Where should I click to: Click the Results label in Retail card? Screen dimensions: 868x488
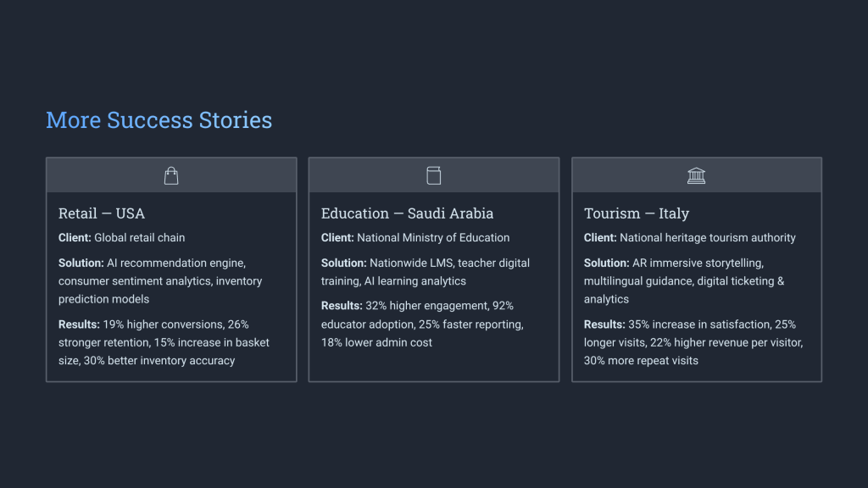79,324
